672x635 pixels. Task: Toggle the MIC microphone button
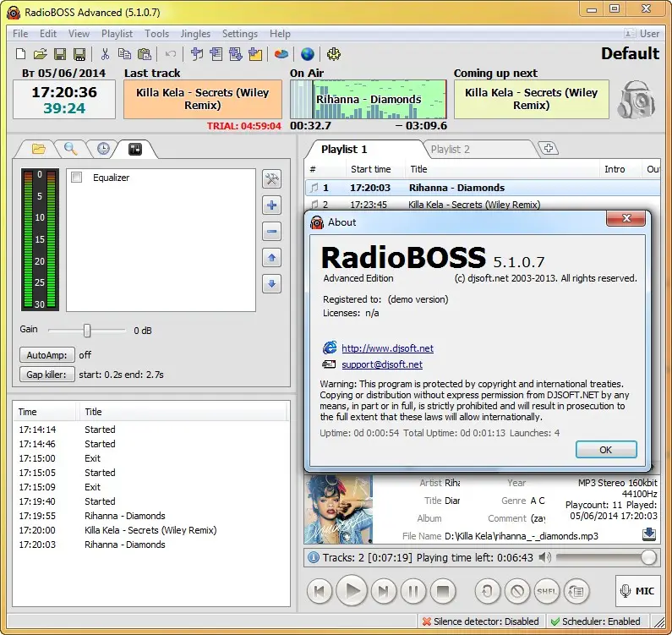point(637,591)
